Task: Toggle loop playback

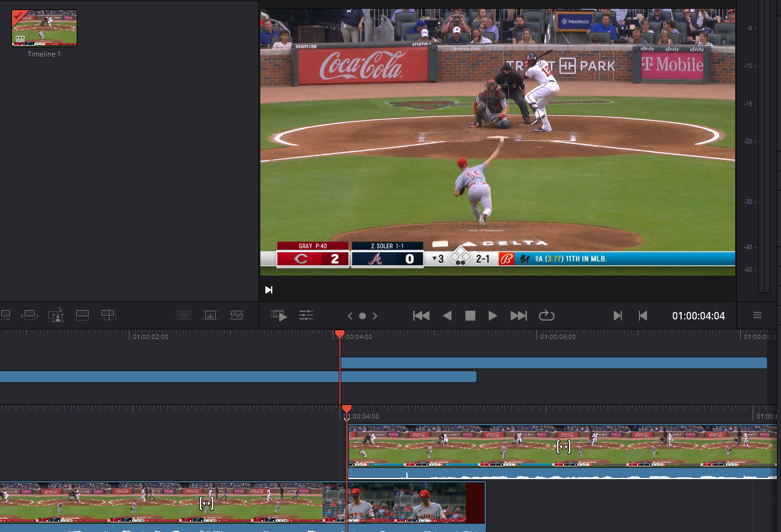Action: point(546,316)
